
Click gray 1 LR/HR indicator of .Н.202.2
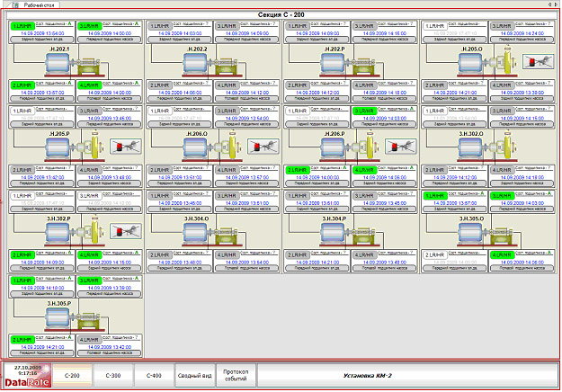(x=160, y=26)
